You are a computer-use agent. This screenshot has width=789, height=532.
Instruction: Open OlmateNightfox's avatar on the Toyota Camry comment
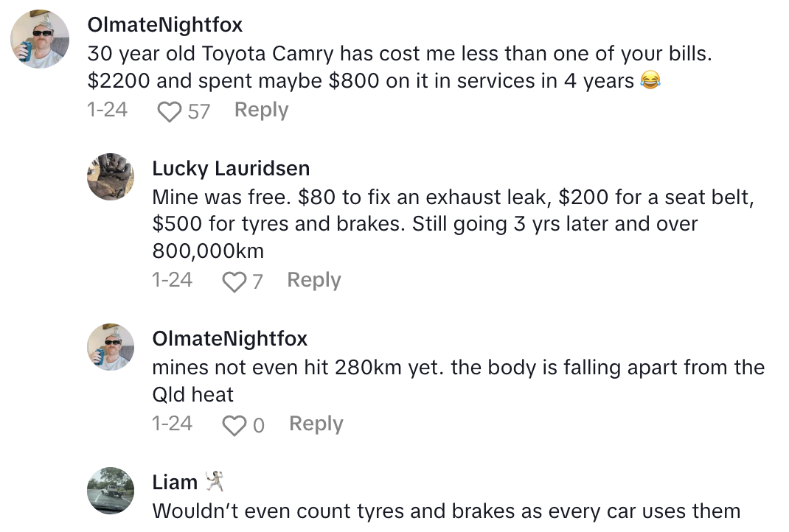click(41, 40)
